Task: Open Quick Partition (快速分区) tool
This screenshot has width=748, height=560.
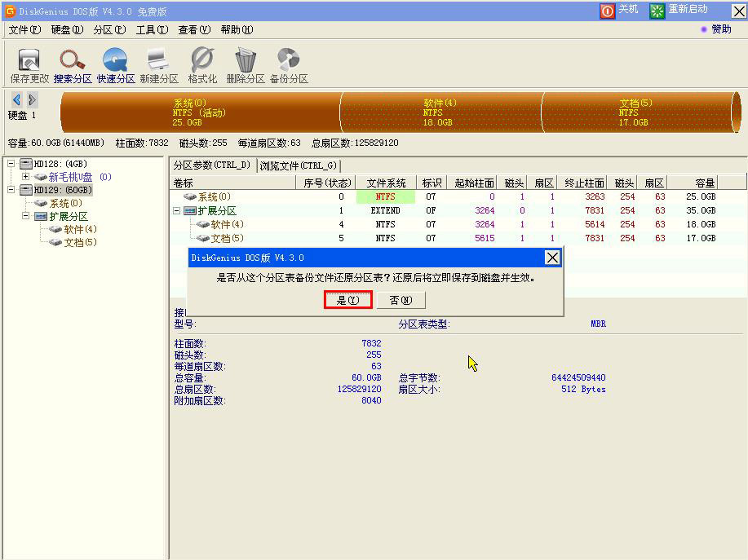Action: click(116, 60)
